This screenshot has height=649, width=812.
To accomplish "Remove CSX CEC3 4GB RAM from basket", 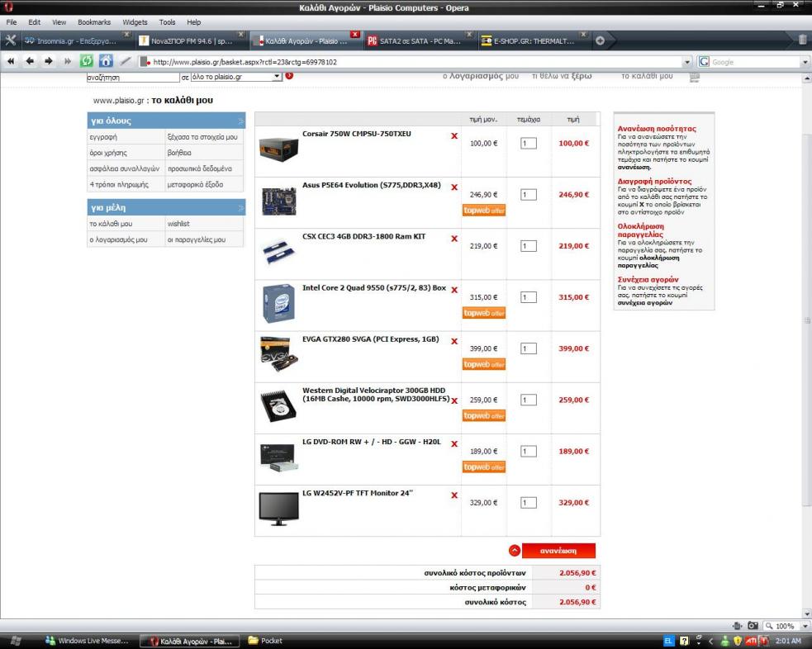I will pos(454,239).
